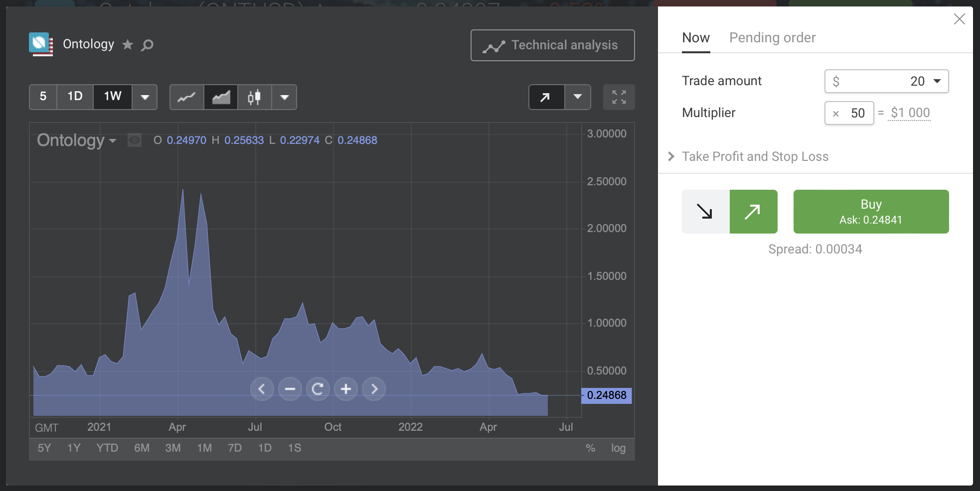Toggle percentage scale
980x491 pixels.
pyautogui.click(x=590, y=448)
